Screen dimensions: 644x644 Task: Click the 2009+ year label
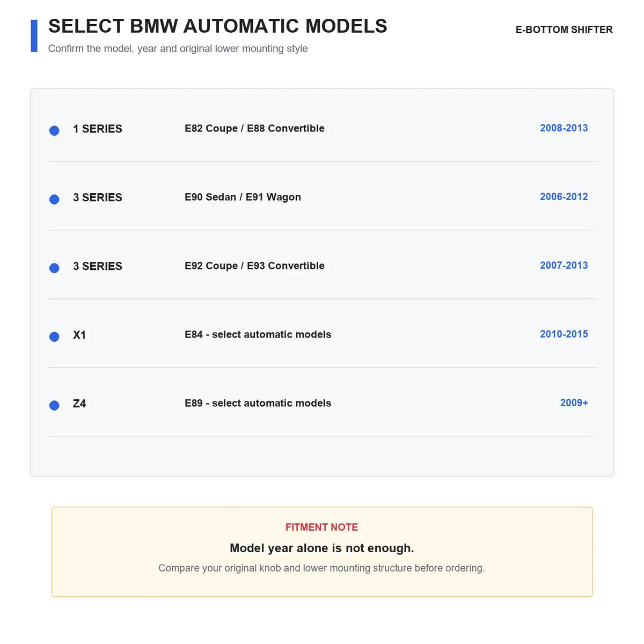[574, 402]
